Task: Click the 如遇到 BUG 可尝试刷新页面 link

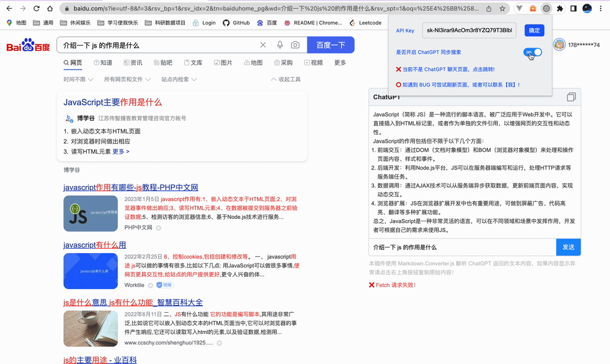Action: [x=461, y=85]
